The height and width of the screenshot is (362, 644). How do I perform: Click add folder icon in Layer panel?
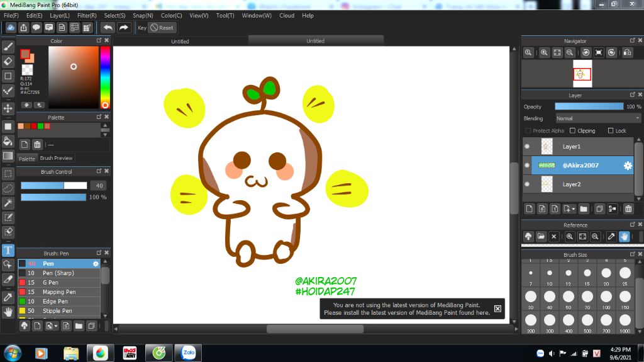click(584, 209)
